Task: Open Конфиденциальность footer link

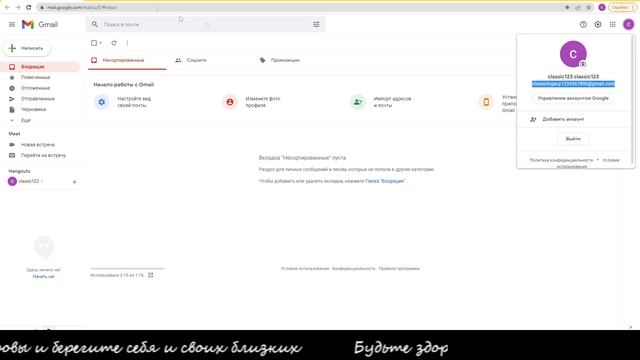Action: (x=353, y=269)
